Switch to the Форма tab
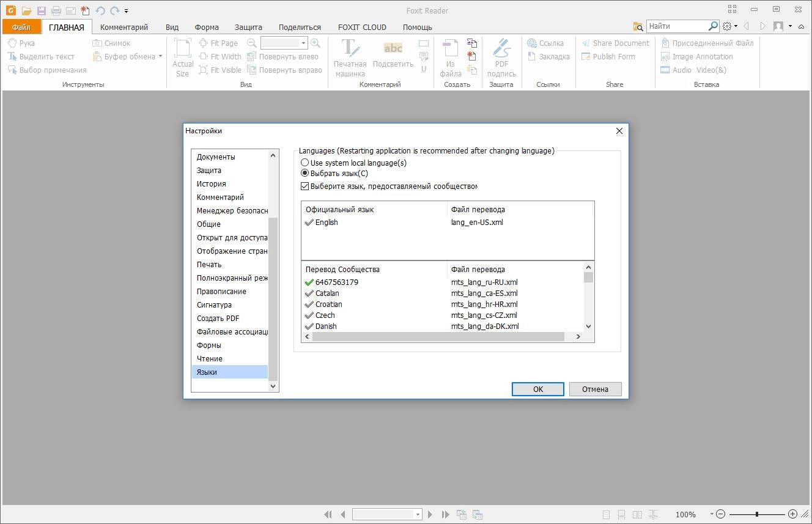The width and height of the screenshot is (812, 524). point(207,27)
